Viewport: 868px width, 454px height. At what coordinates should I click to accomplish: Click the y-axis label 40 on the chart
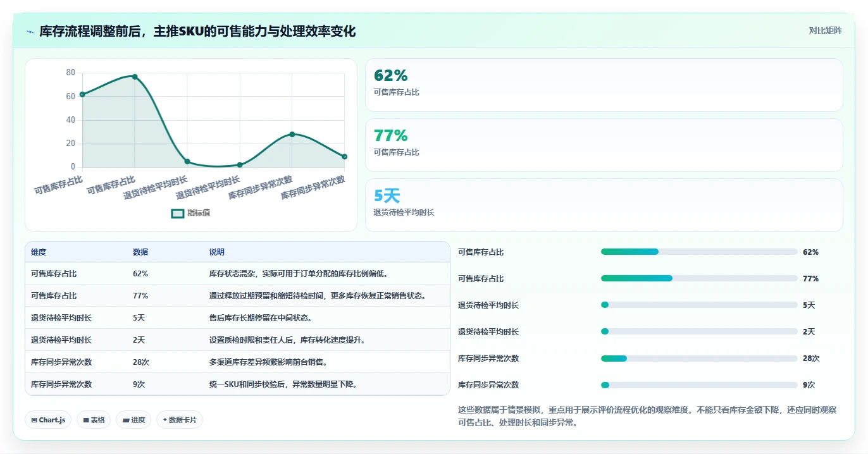[70, 120]
